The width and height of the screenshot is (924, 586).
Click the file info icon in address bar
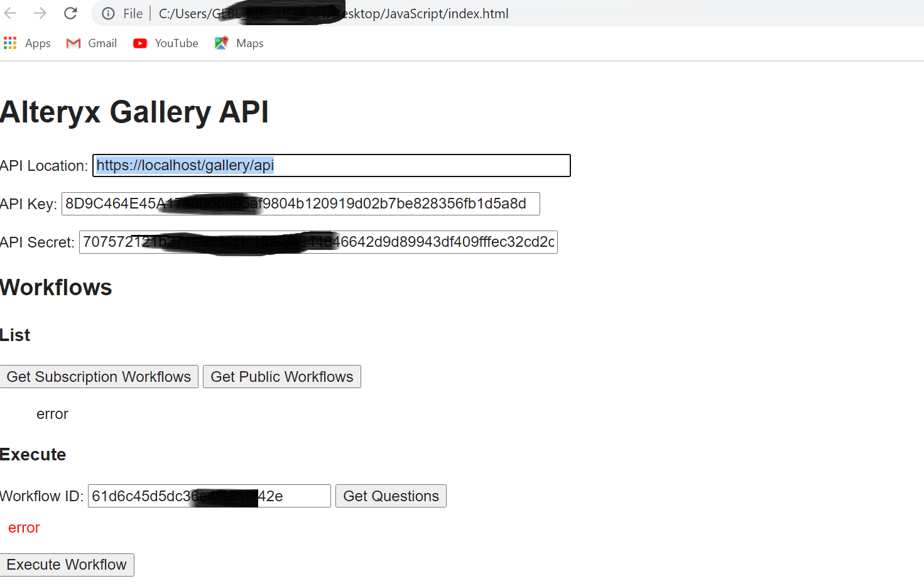pos(108,13)
